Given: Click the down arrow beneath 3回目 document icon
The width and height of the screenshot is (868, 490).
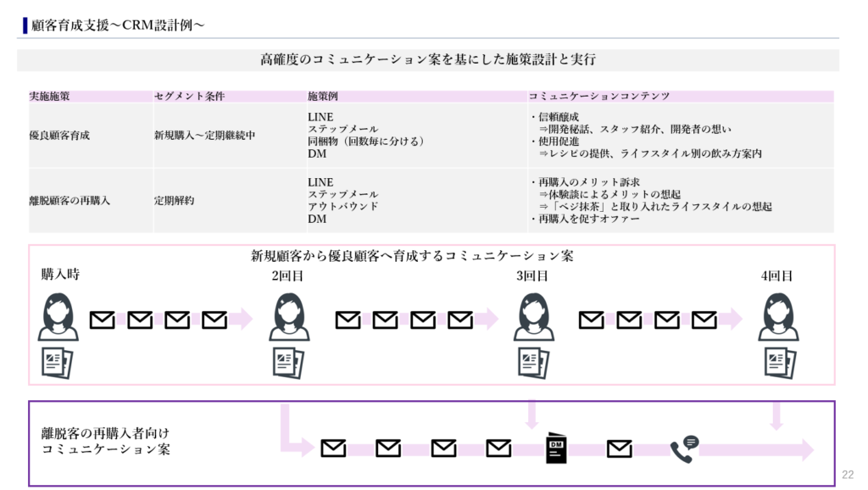Looking at the screenshot, I should click(532, 414).
